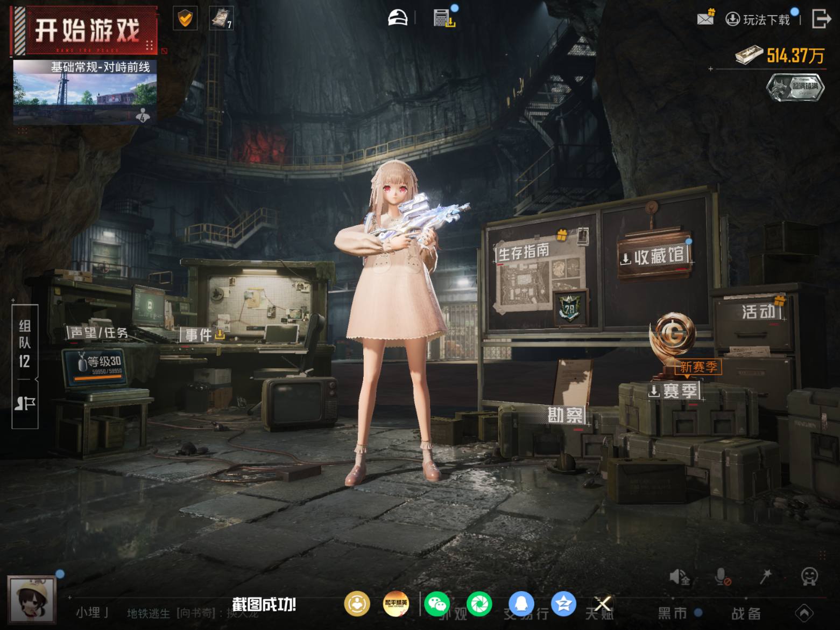Open the 黑市 black market tab
This screenshot has height=630, width=840.
pos(673,613)
